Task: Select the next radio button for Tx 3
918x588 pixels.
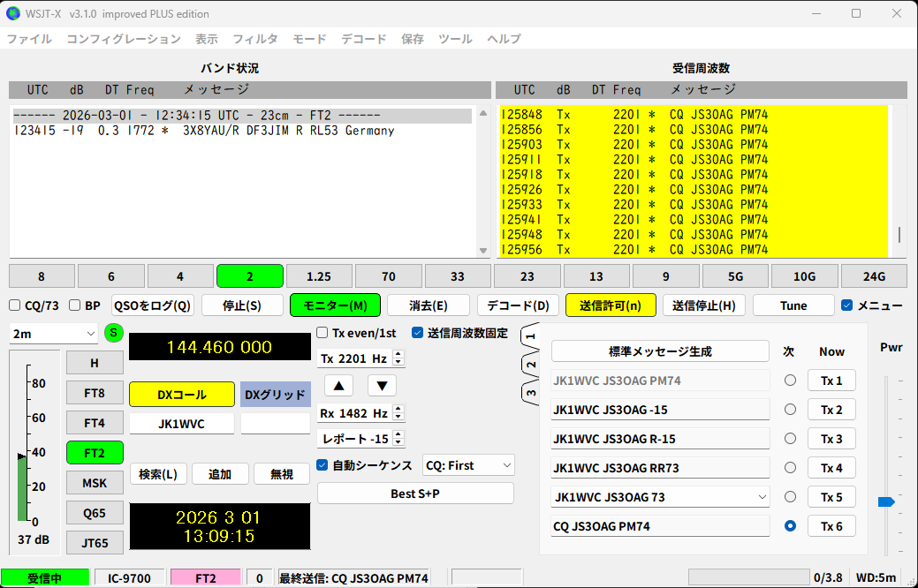Action: pos(790,439)
